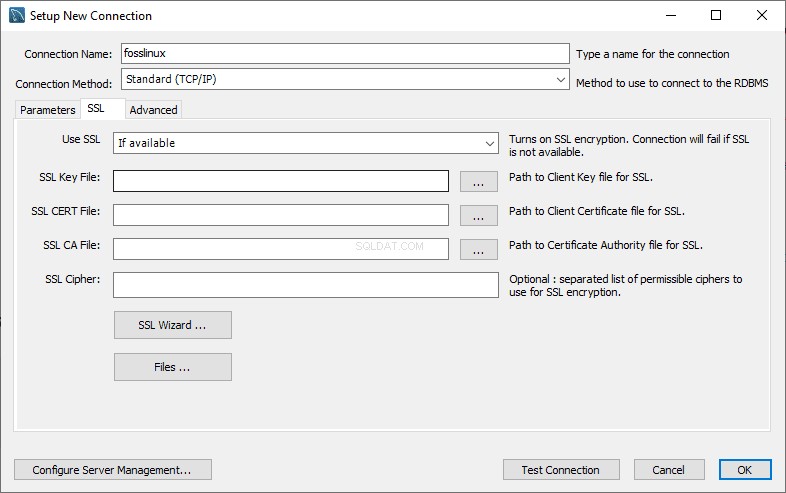Launch the SSL Wizard
Image resolution: width=786 pixels, height=493 pixels.
(172, 325)
